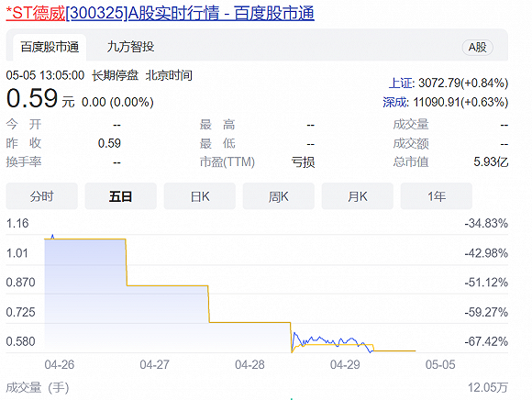Click the 04-29 date marker on chart
This screenshot has width=532, height=400.
[345, 365]
